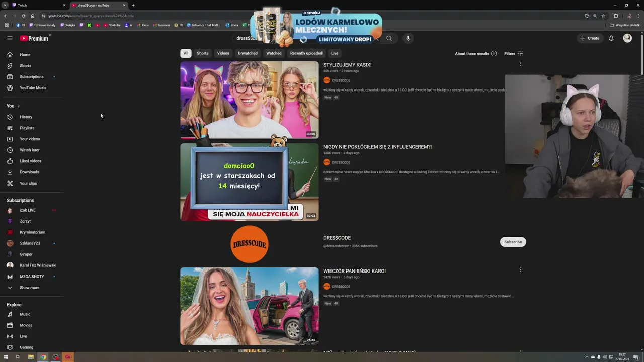Screen dimensions: 644x362
Task: Click the voice search microphone
Action: (408, 38)
